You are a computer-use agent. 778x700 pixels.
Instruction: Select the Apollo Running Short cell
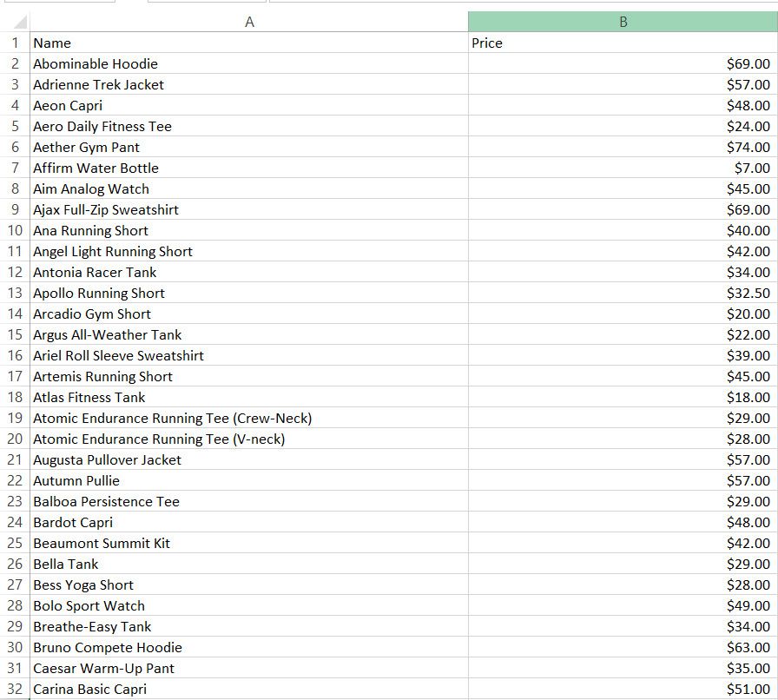point(249,293)
